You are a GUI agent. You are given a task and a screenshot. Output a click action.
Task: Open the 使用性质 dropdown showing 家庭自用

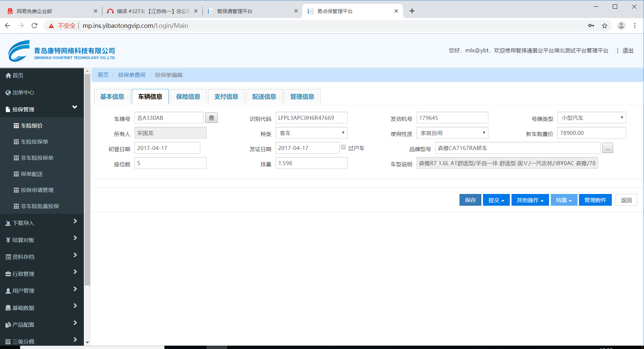coord(452,133)
